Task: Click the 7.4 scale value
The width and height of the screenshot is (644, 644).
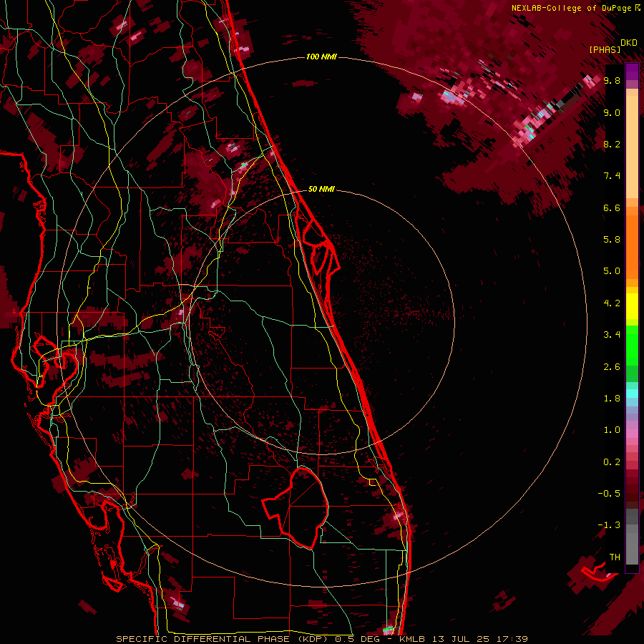Action: click(x=612, y=176)
